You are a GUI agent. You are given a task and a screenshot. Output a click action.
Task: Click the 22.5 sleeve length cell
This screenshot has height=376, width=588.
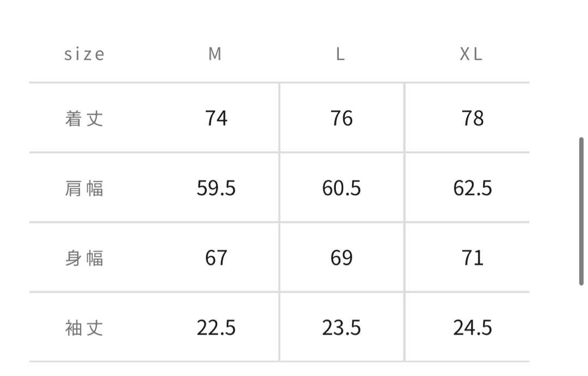216,328
